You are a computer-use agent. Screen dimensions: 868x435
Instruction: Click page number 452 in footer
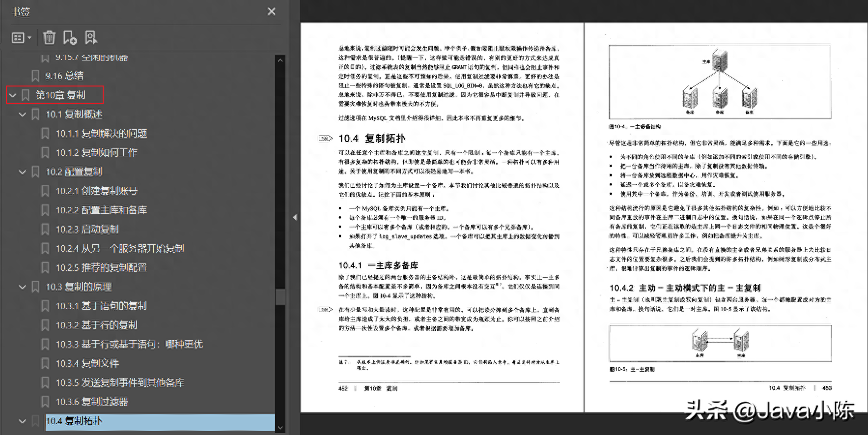[343, 389]
